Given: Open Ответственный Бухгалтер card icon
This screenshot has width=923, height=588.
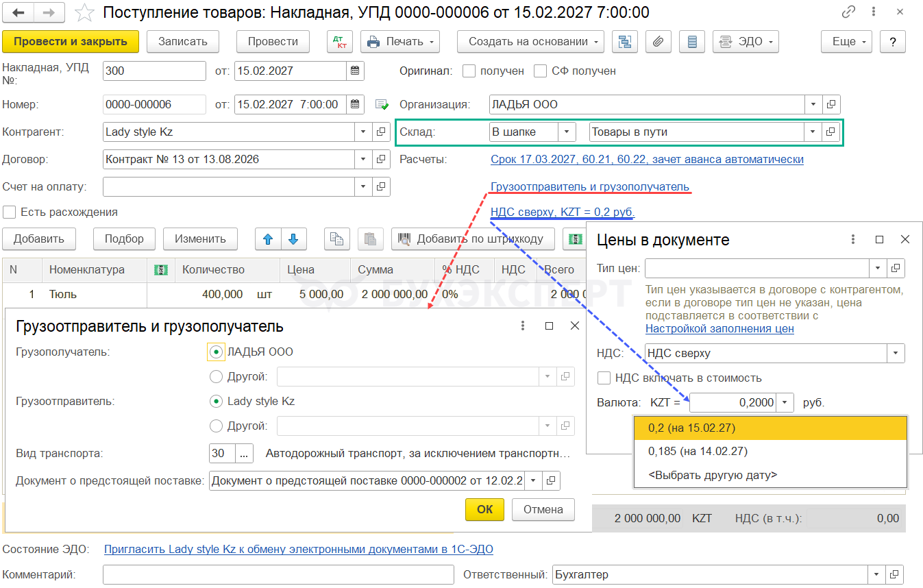Looking at the screenshot, I should click(895, 574).
